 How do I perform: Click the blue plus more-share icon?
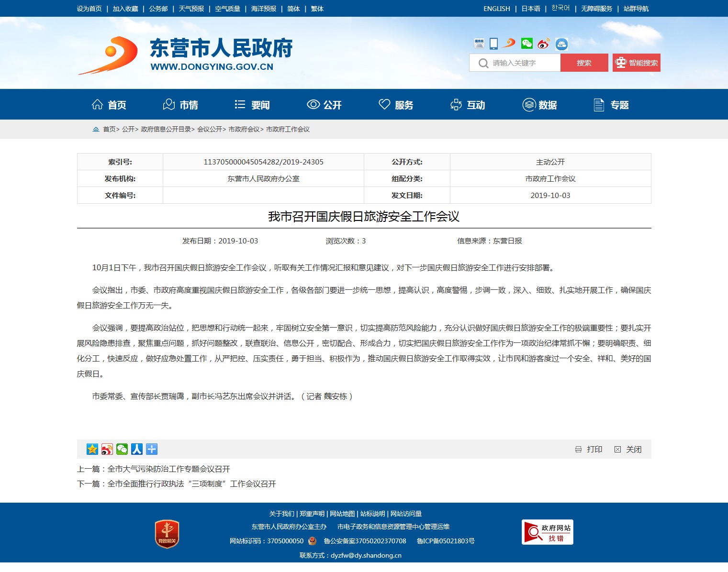click(152, 449)
